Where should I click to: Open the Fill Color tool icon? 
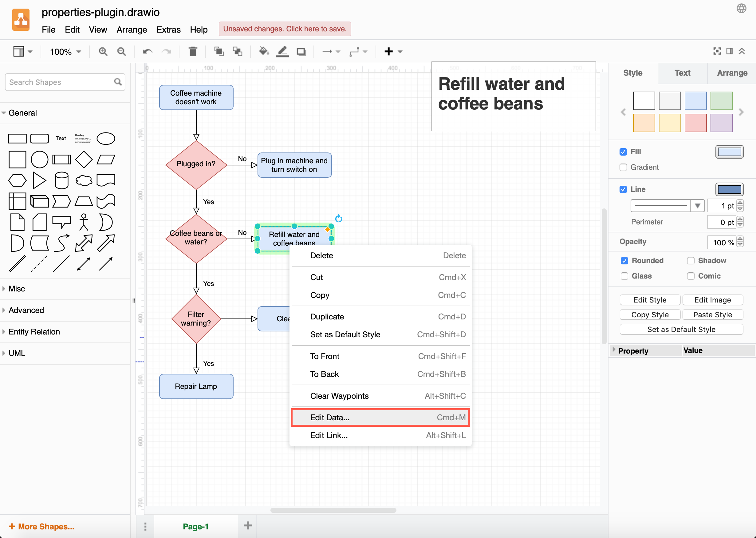tap(264, 51)
